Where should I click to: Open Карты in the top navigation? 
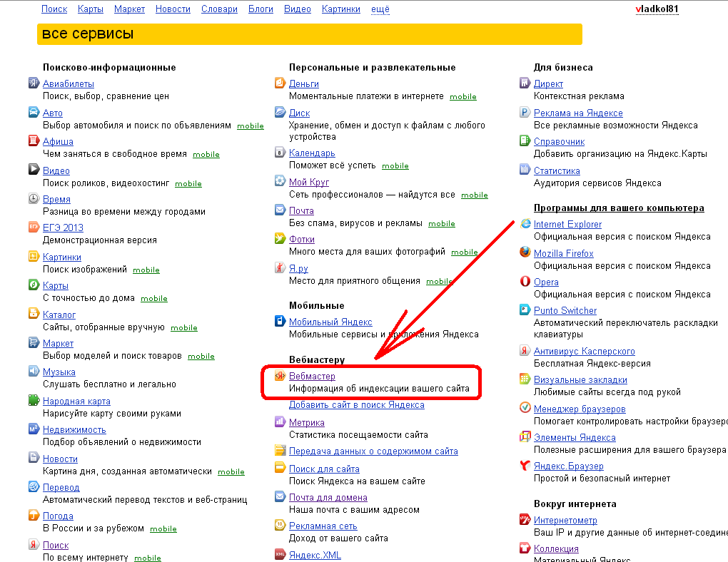pyautogui.click(x=91, y=9)
